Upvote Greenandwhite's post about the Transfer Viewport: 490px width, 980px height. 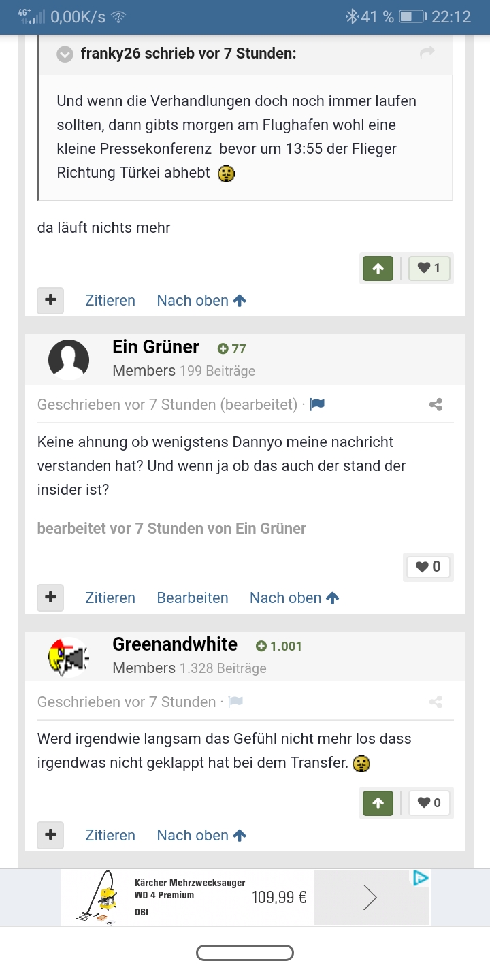point(378,803)
